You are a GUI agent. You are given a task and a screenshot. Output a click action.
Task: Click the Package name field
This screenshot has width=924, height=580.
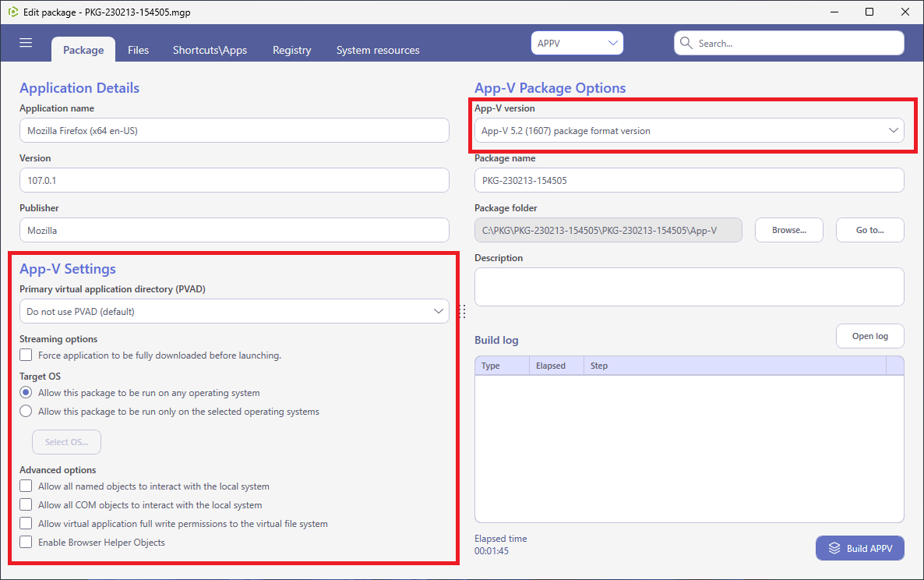coord(689,180)
